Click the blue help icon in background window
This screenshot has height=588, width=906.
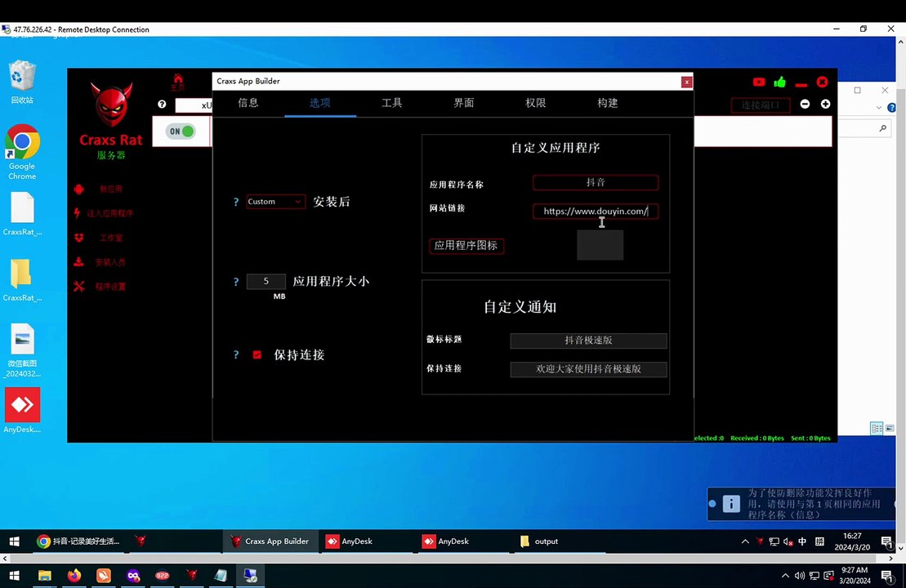coord(891,108)
